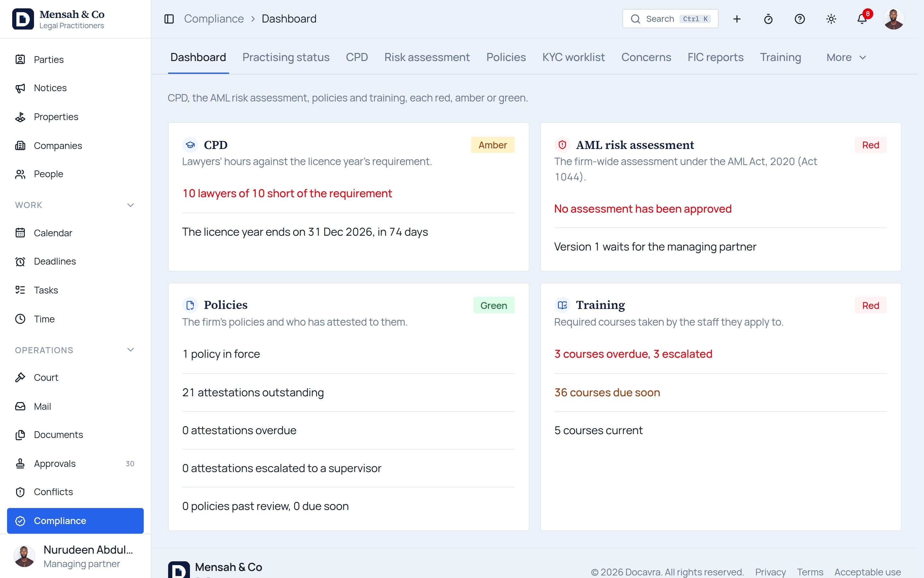Open People in sidebar
This screenshot has height=578, width=924.
(x=75, y=174)
